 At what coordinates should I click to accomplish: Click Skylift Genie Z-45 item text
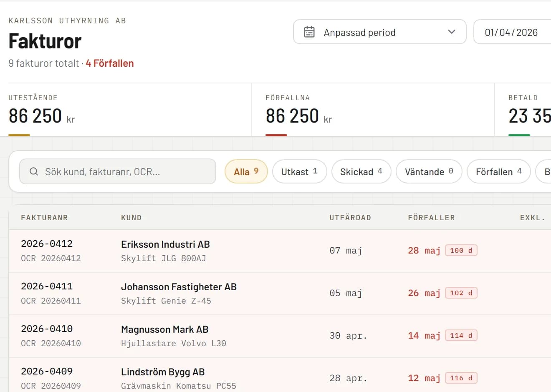point(166,301)
